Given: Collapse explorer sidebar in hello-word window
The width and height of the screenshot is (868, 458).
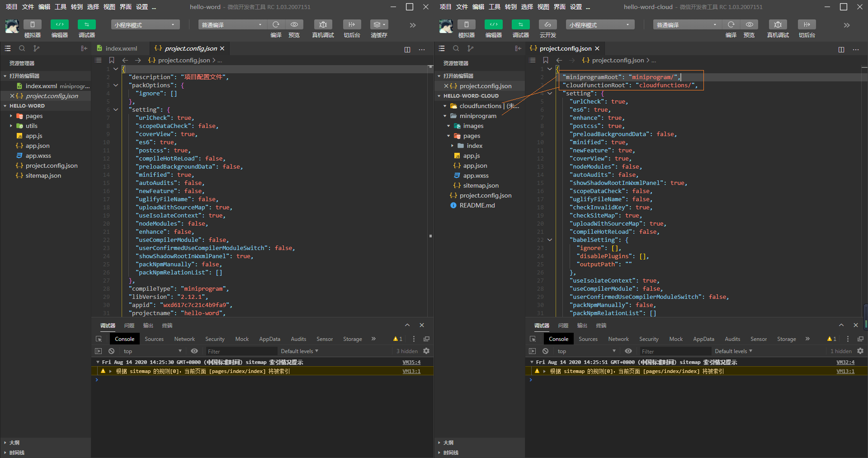Looking at the screenshot, I should (84, 48).
